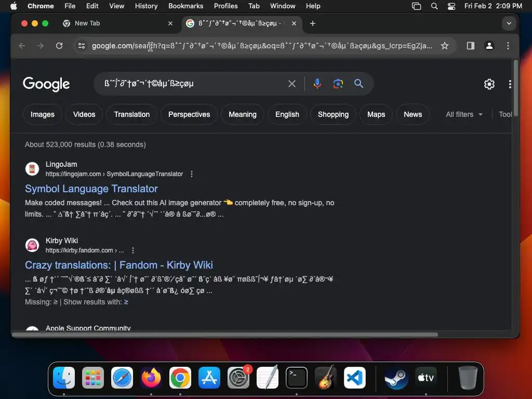Open Terminal from the Dock
This screenshot has height=399, width=532.
[297, 378]
